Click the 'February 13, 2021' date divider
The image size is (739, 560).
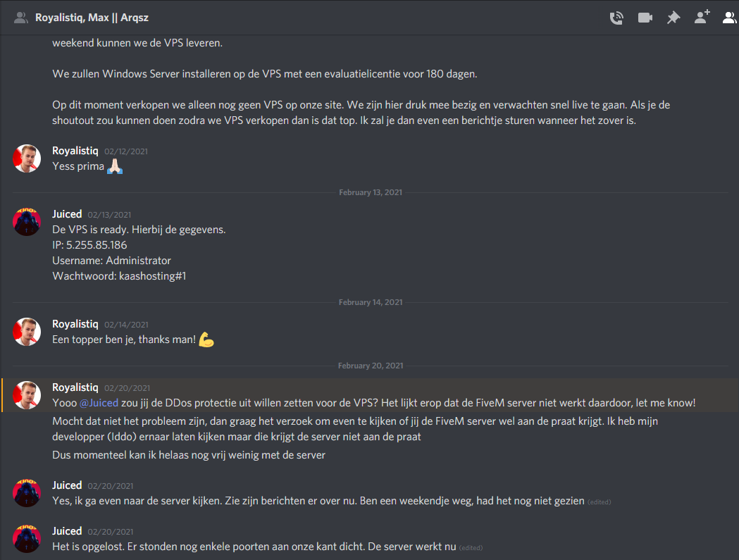click(371, 192)
